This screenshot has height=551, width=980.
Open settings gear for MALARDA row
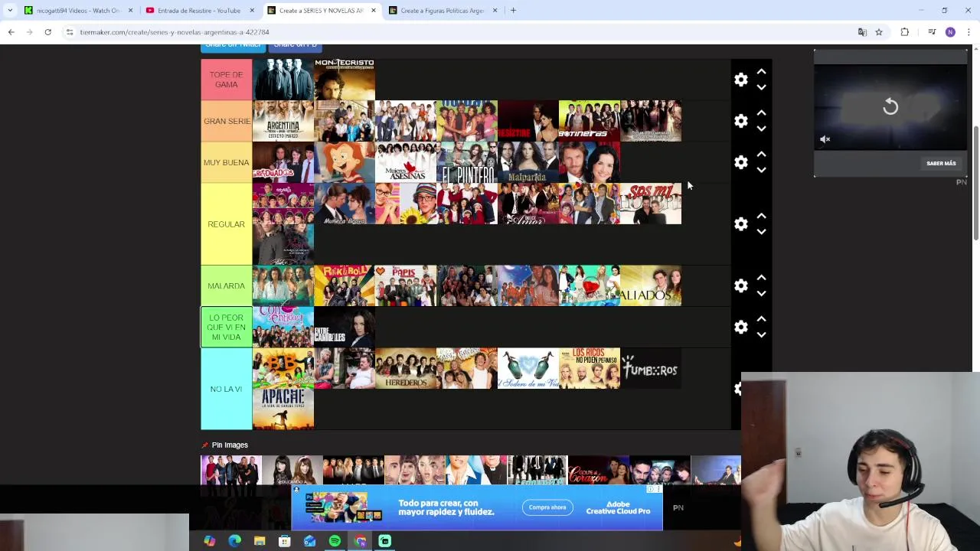740,285
